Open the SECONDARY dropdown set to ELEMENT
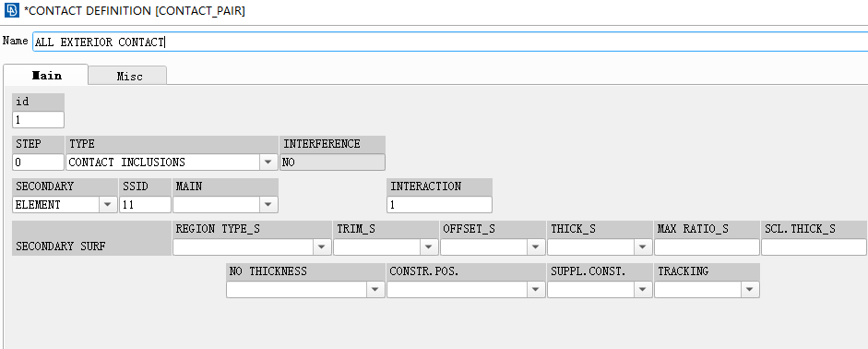The width and height of the screenshot is (868, 349). pyautogui.click(x=65, y=205)
